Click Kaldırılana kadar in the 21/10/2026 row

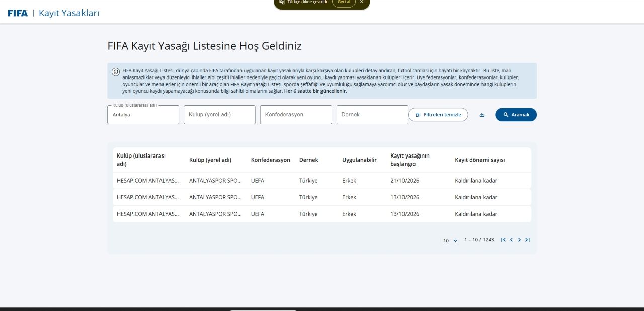pos(476,181)
